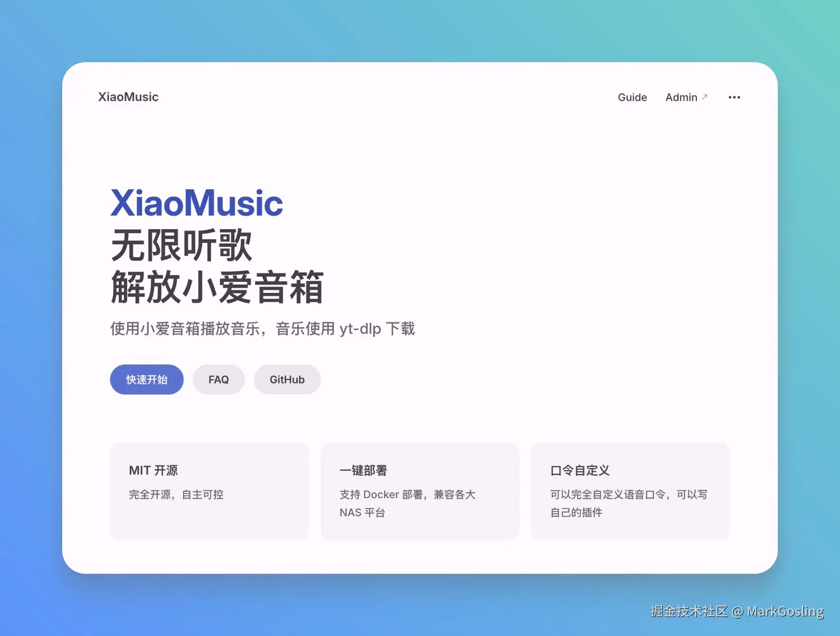
Task: Click the XiaoMusic logo text in the header
Action: [x=128, y=97]
